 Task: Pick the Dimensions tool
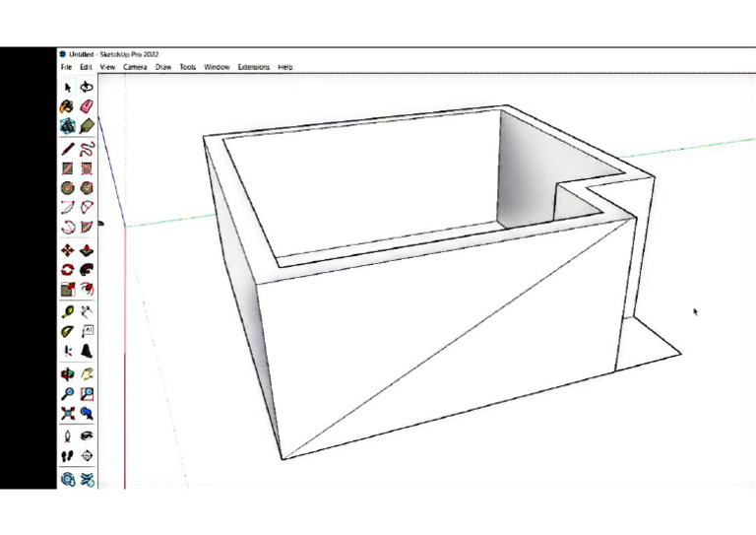coord(87,311)
